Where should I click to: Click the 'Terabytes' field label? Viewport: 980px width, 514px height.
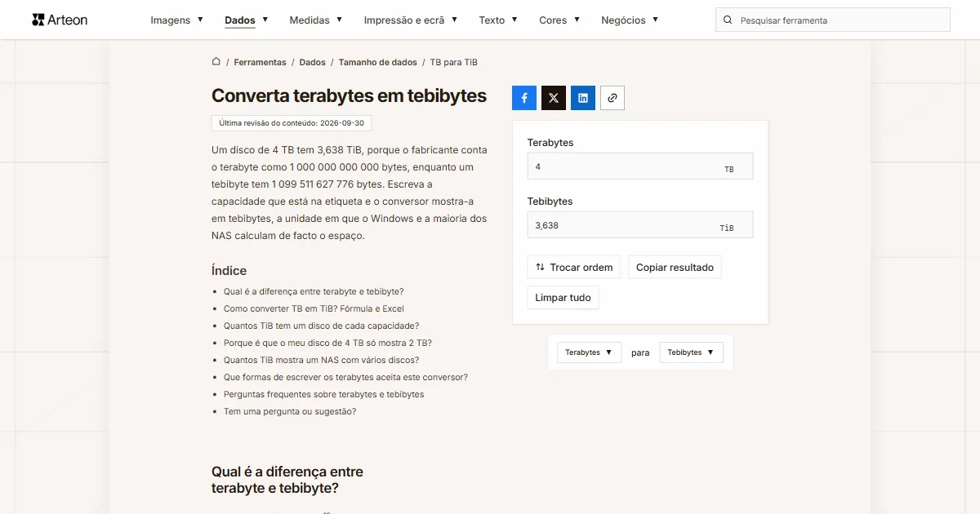(x=550, y=143)
